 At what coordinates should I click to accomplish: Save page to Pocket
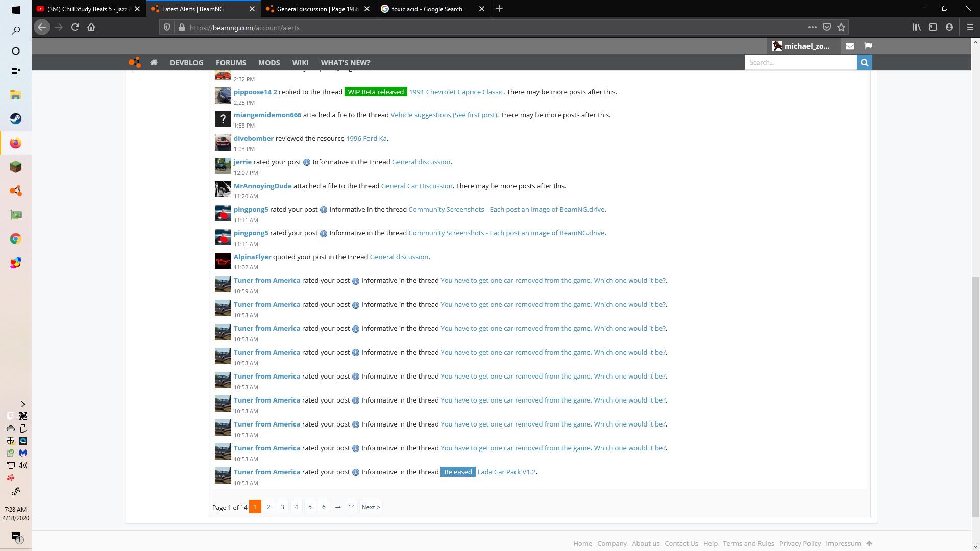tap(827, 27)
